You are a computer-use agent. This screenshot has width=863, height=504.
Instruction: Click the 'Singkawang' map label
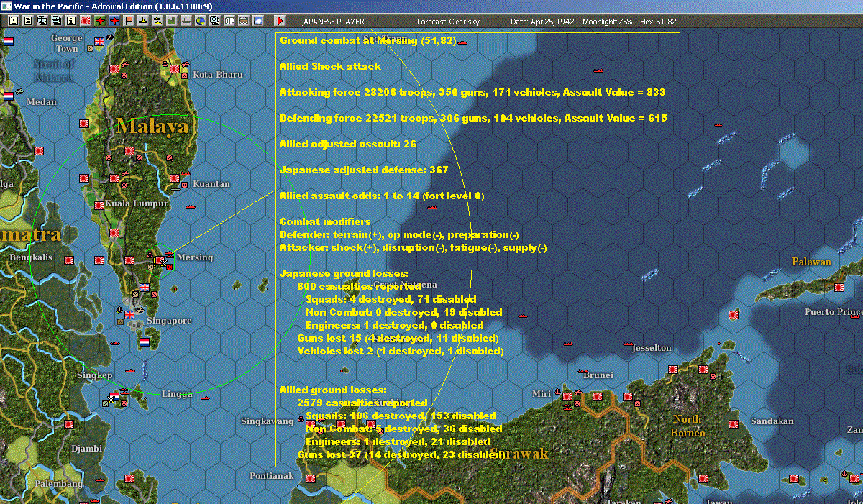click(x=267, y=421)
